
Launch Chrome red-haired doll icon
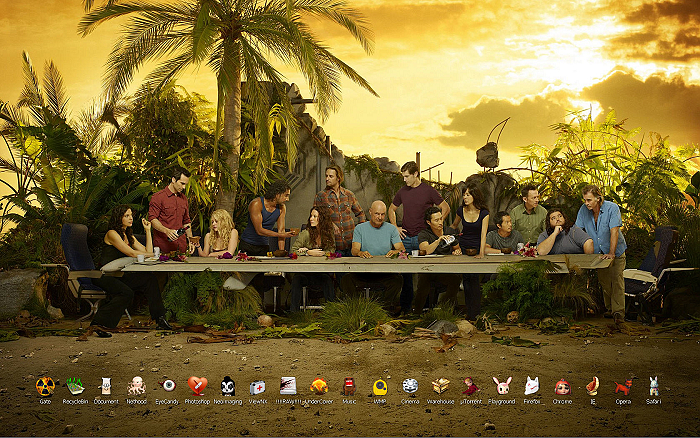click(x=562, y=386)
